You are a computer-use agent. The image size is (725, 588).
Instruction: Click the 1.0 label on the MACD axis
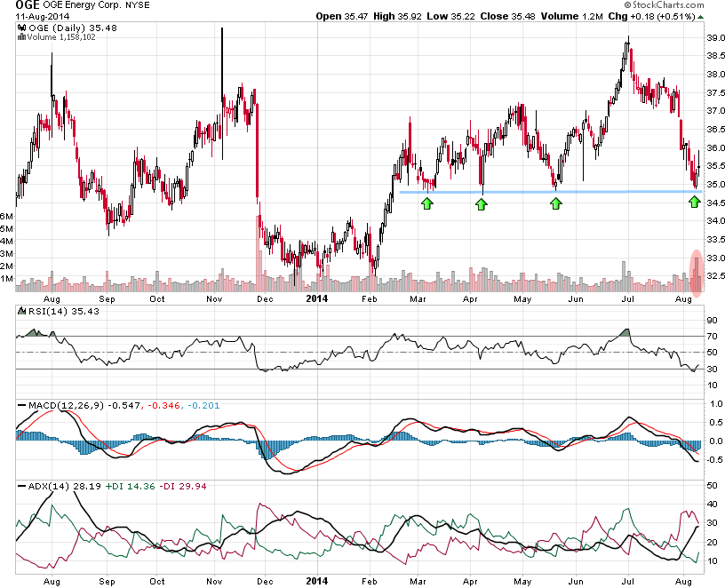click(716, 403)
